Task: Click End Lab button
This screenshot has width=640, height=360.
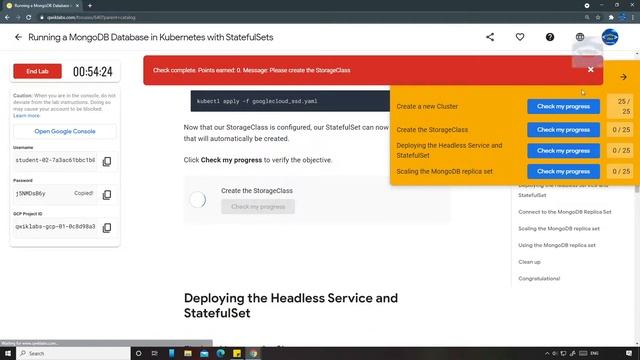Action: (x=38, y=71)
